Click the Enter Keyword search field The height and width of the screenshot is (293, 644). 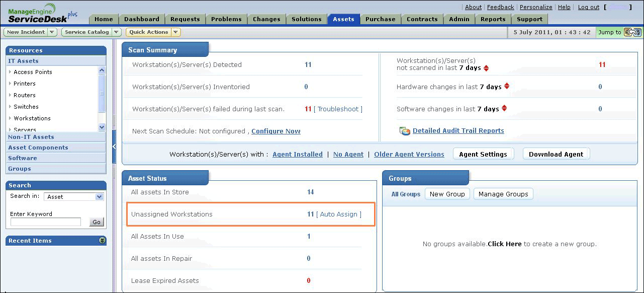45,222
